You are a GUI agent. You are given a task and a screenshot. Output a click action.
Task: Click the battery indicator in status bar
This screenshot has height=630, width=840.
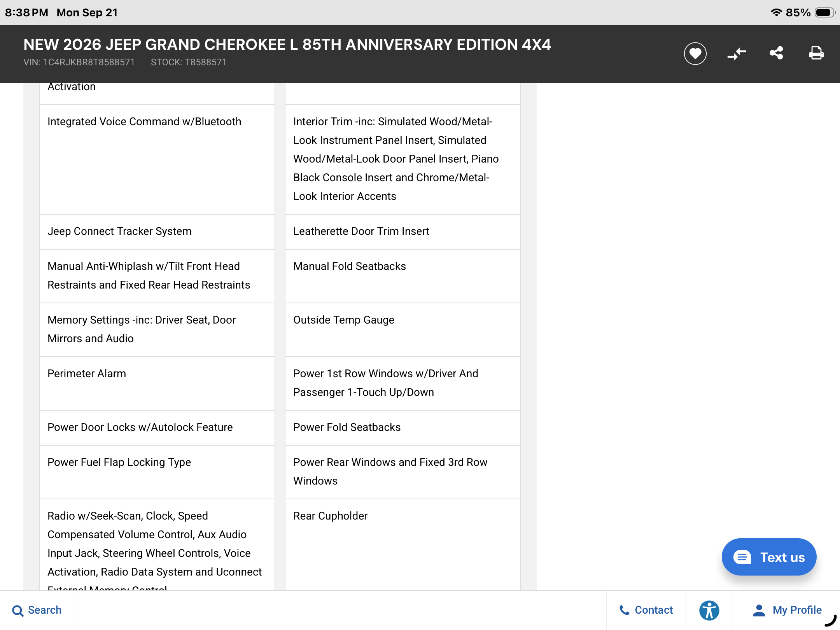[825, 12]
